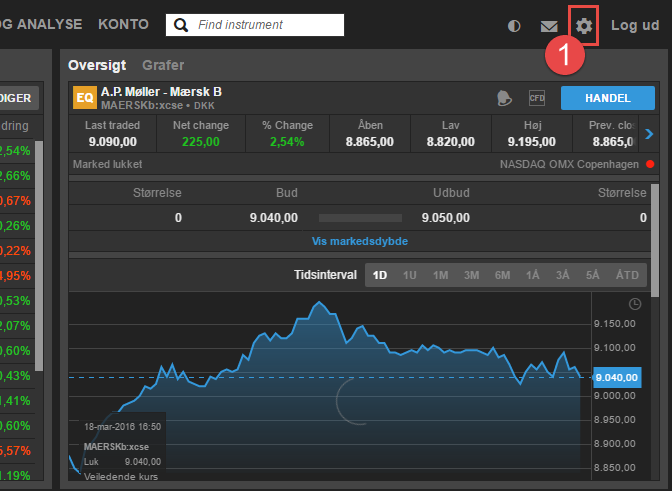Viewport: 672px width, 491px height.
Task: Click the 0,26% watchlist row
Action: click(x=17, y=225)
